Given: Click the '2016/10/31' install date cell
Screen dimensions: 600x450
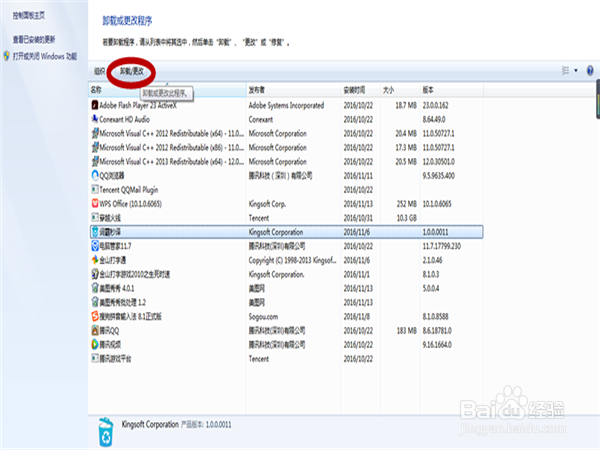Looking at the screenshot, I should coord(358,218).
